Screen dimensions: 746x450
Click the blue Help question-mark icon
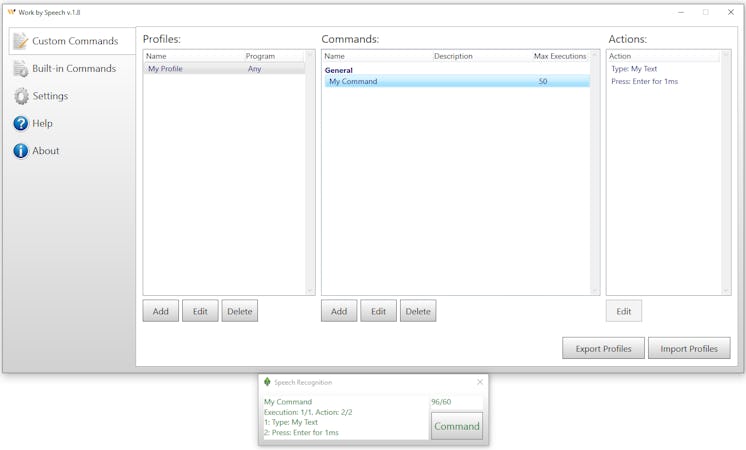(x=20, y=124)
